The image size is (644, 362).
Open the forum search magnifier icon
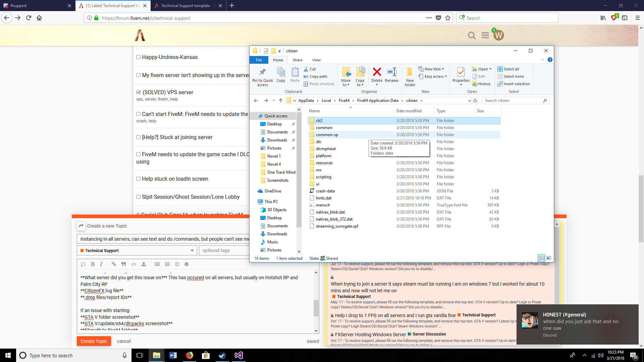472,35
